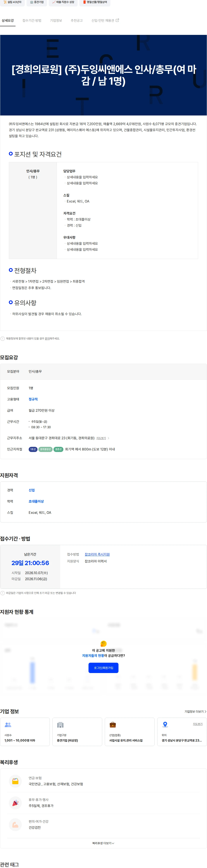
Task: Click the info icon beside 채용정보에 잘못된 내용
Action: pos(3,338)
